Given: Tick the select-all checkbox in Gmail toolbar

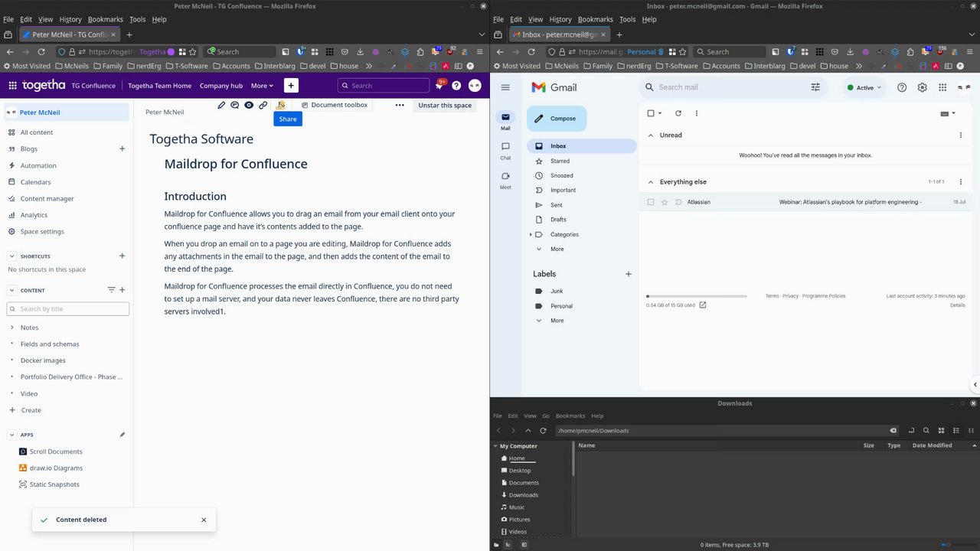Looking at the screenshot, I should 651,113.
